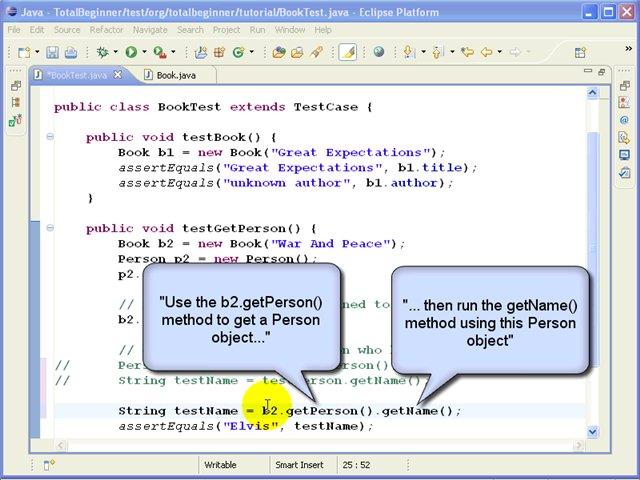This screenshot has height=480, width=640.
Task: Click the Back navigation arrow in the toolbar
Action: click(x=487, y=52)
